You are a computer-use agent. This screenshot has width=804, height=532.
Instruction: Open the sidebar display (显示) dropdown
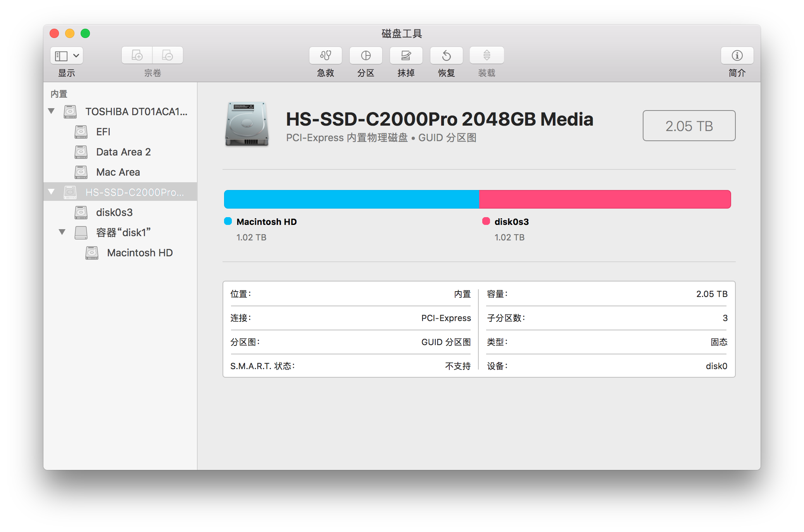tap(67, 56)
